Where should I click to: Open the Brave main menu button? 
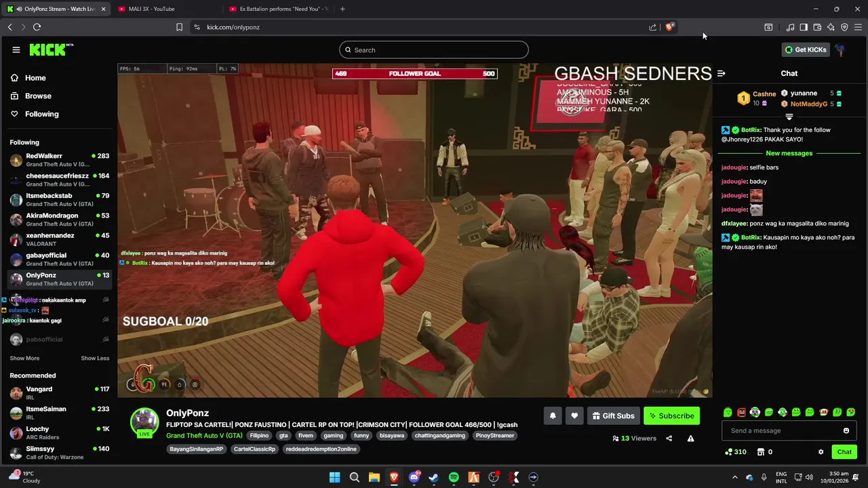pos(858,27)
